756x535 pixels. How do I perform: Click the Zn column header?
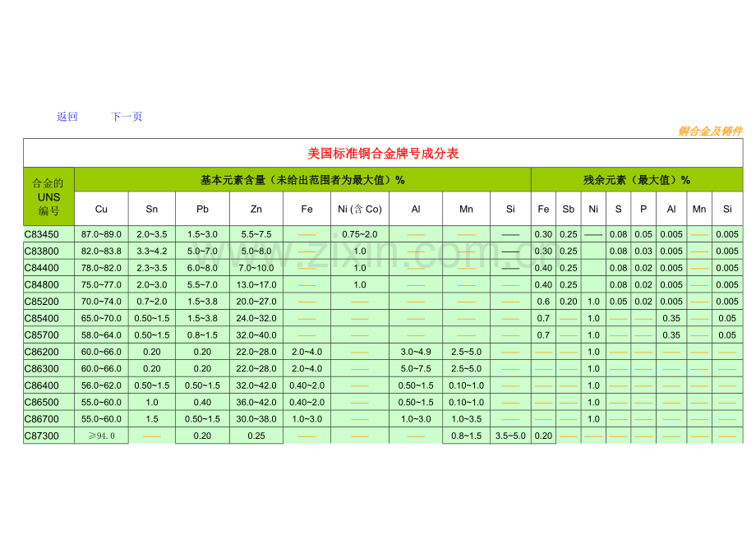(256, 210)
